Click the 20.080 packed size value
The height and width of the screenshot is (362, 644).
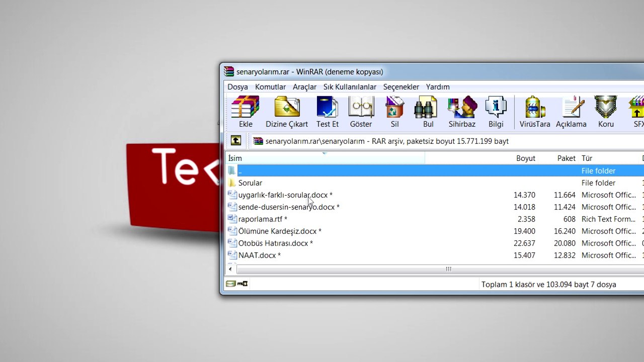tap(565, 243)
